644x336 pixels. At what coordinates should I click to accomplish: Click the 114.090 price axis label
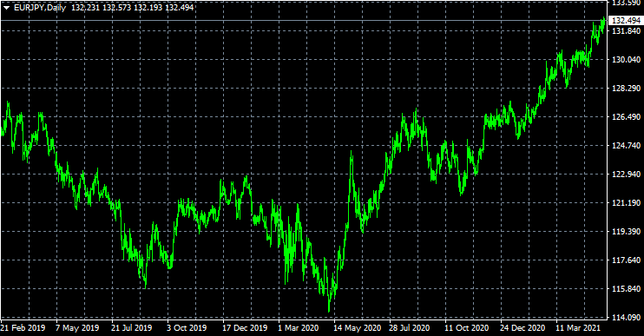tap(626, 317)
